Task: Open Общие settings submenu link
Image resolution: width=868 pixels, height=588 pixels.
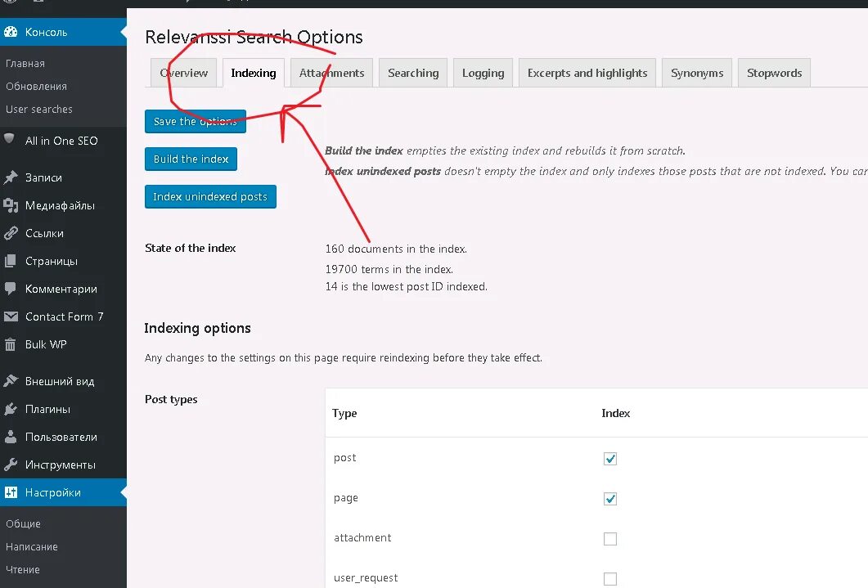Action: point(23,523)
